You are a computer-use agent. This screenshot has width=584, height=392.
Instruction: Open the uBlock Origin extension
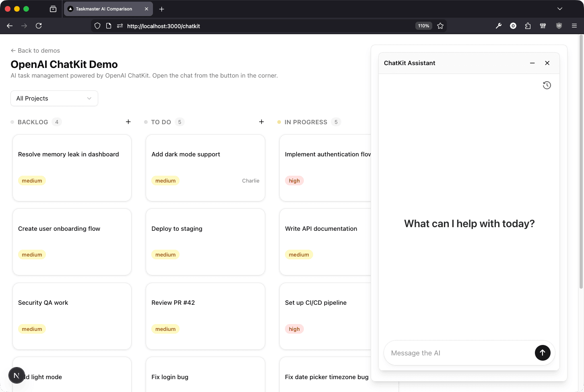(x=559, y=26)
